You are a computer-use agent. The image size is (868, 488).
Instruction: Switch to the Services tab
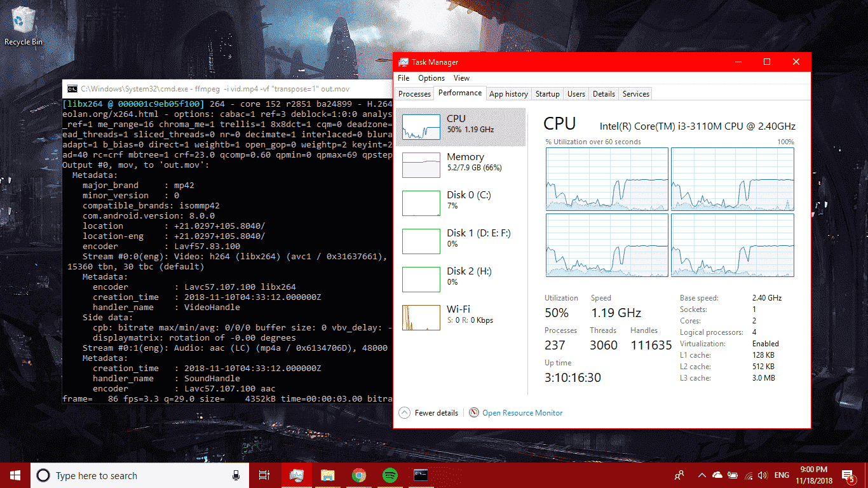tap(635, 94)
